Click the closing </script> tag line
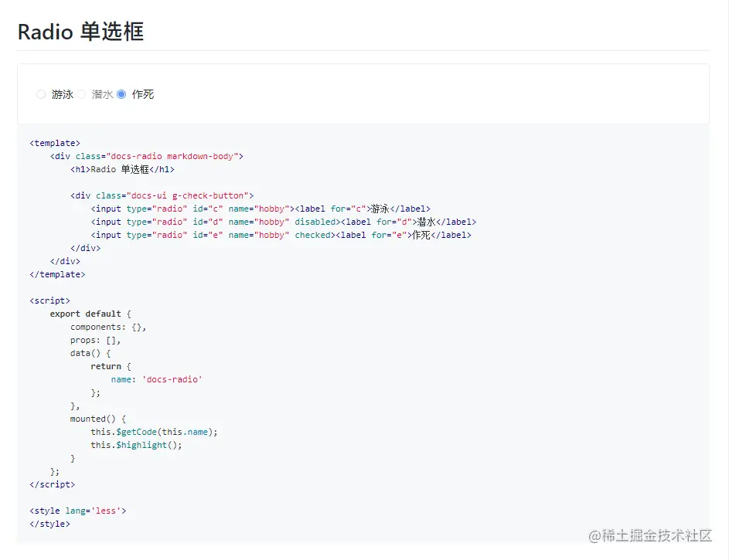Viewport: 729px width, 560px height. pyautogui.click(x=52, y=484)
